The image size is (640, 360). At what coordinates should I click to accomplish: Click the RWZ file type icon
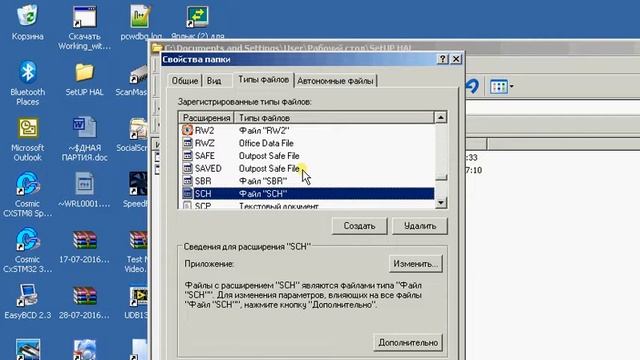187,143
